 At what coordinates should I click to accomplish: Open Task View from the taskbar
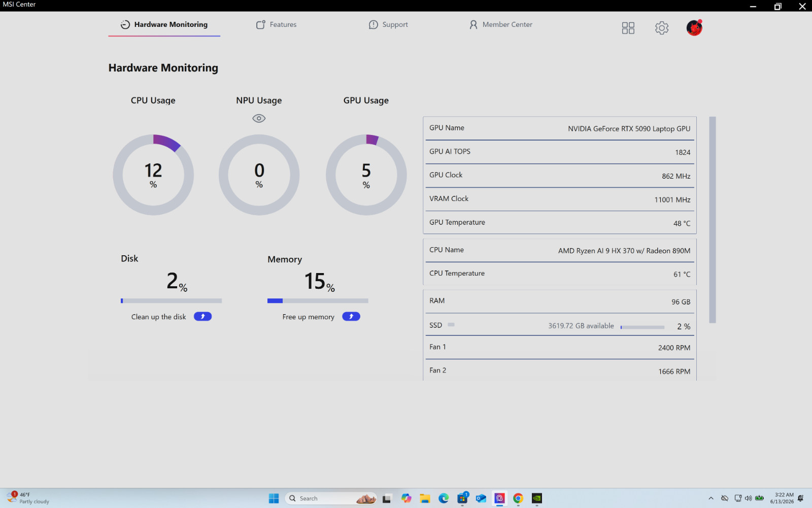coord(387,498)
